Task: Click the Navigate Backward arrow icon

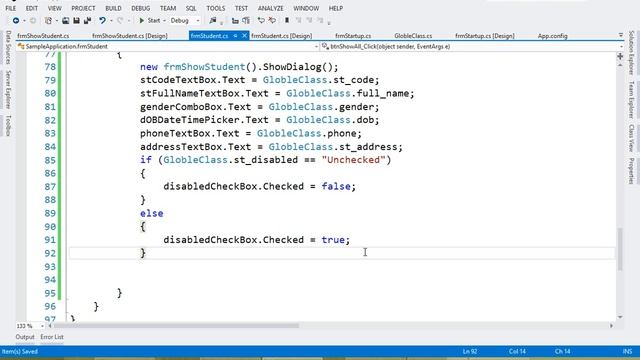Action: pos(16,20)
